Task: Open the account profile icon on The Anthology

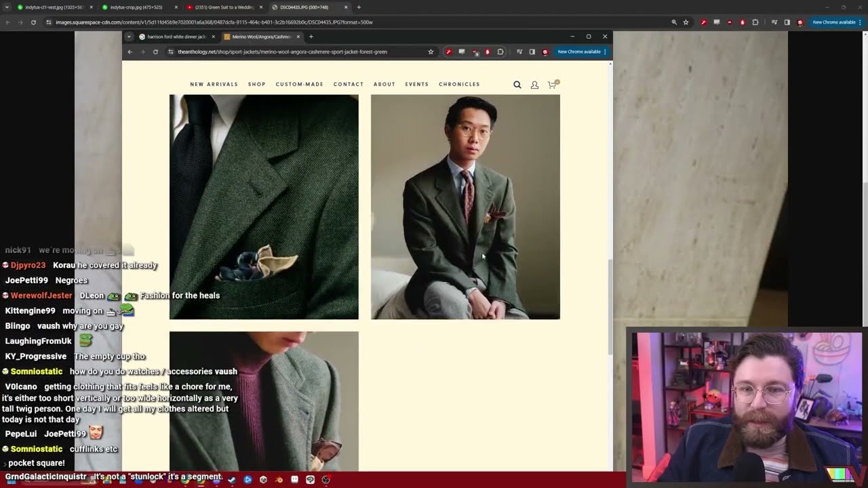Action: (x=534, y=85)
